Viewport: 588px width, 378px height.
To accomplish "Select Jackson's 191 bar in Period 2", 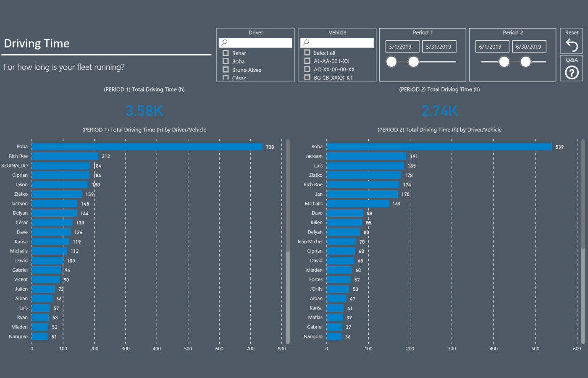I will (x=366, y=156).
